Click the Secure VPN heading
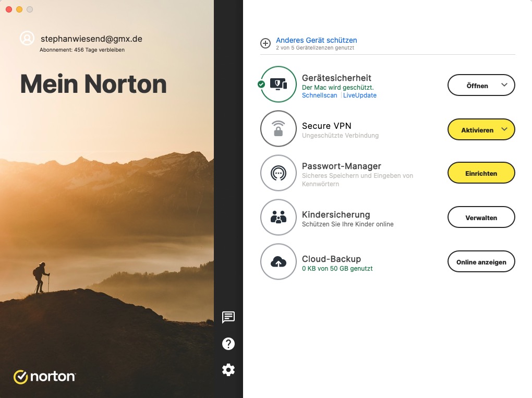 pos(327,126)
